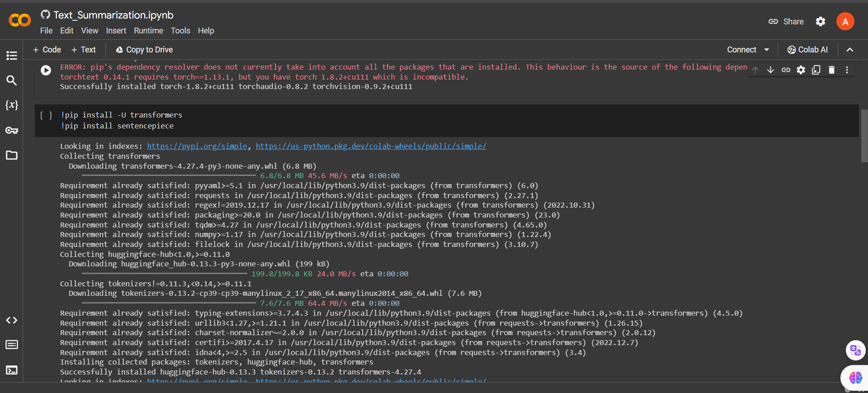
Task: Click the 'Installing collected packages' output line
Action: [x=216, y=362]
